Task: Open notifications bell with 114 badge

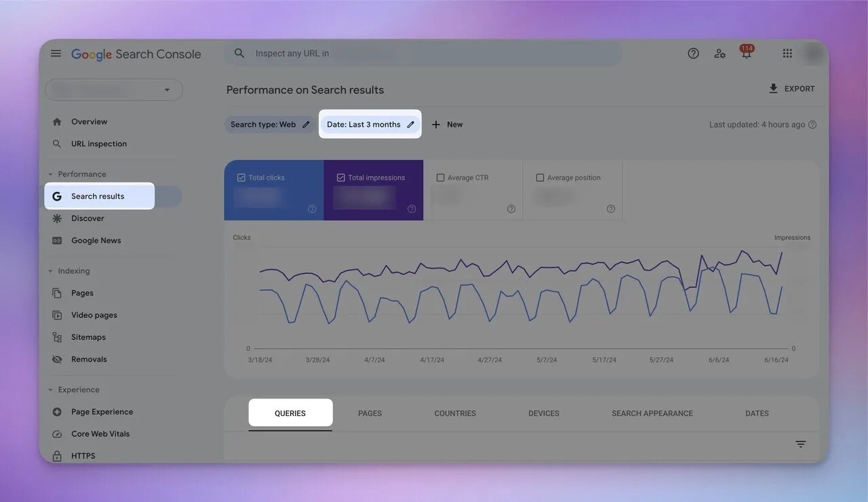Action: pos(746,53)
